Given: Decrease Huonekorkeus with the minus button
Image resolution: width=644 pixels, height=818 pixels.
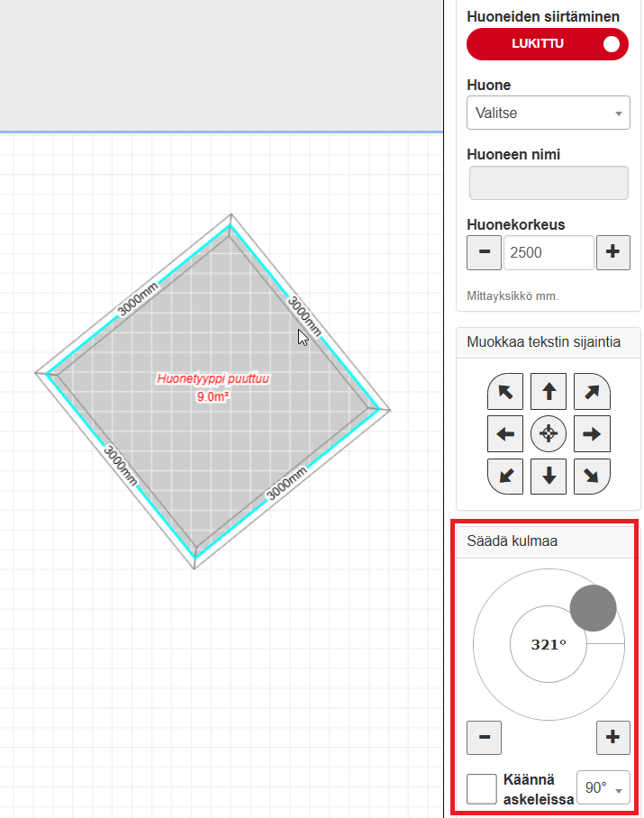Looking at the screenshot, I should pos(484,252).
